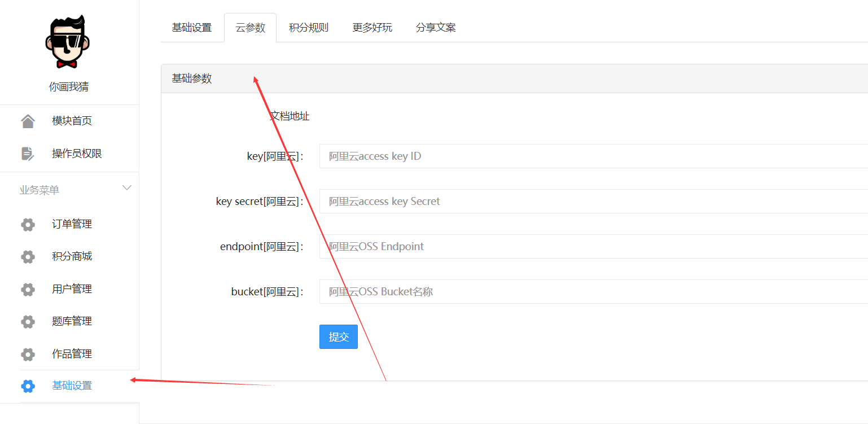Click the key secret[阿里云] field label

pyautogui.click(x=260, y=202)
